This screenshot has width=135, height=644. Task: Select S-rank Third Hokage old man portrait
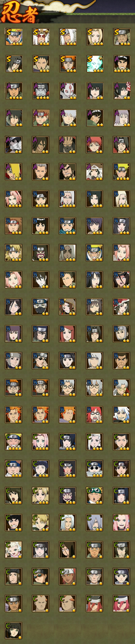coord(121,37)
